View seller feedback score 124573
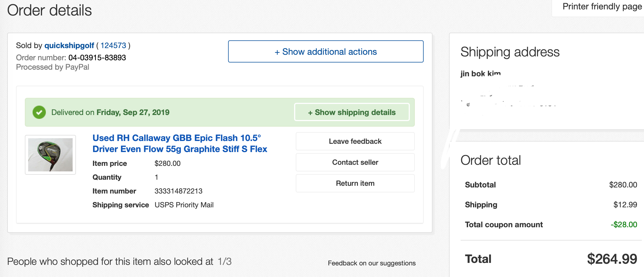The image size is (644, 277). click(113, 46)
